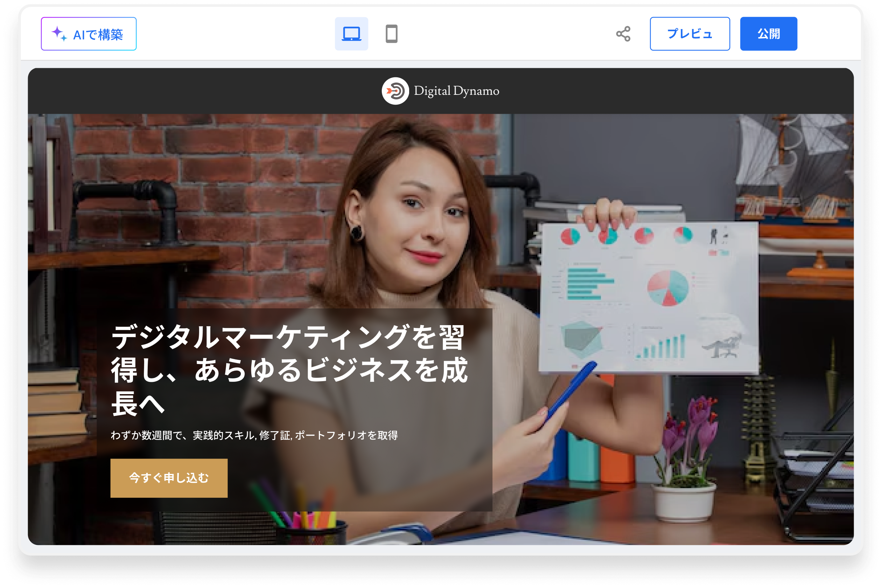Image resolution: width=882 pixels, height=588 pixels.
Task: Click the sparkle icon in AI build button
Action: pos(59,33)
